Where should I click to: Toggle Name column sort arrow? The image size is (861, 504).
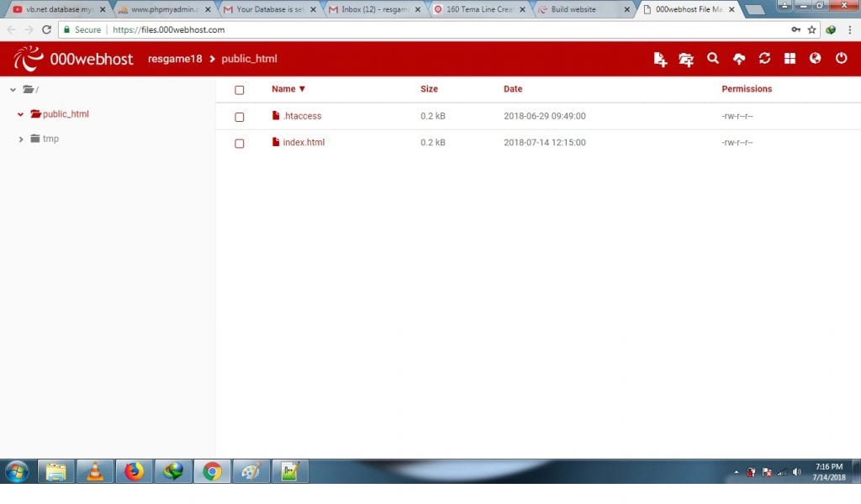coord(302,89)
